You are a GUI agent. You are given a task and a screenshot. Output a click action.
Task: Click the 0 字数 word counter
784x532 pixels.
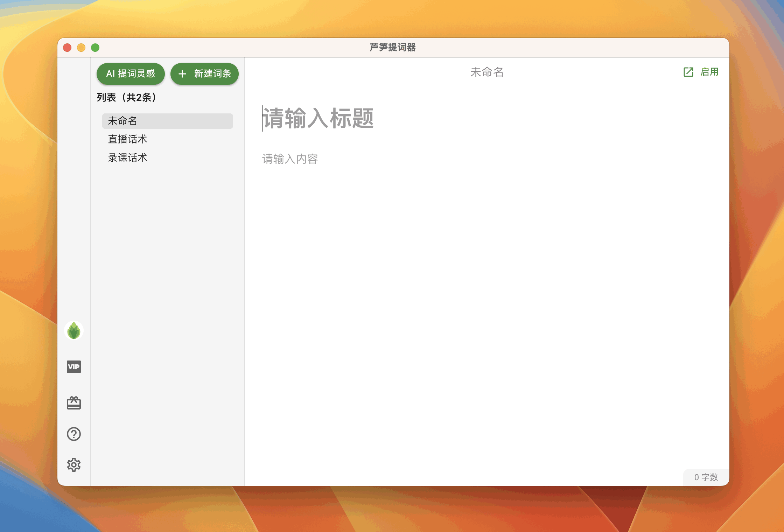tap(706, 477)
